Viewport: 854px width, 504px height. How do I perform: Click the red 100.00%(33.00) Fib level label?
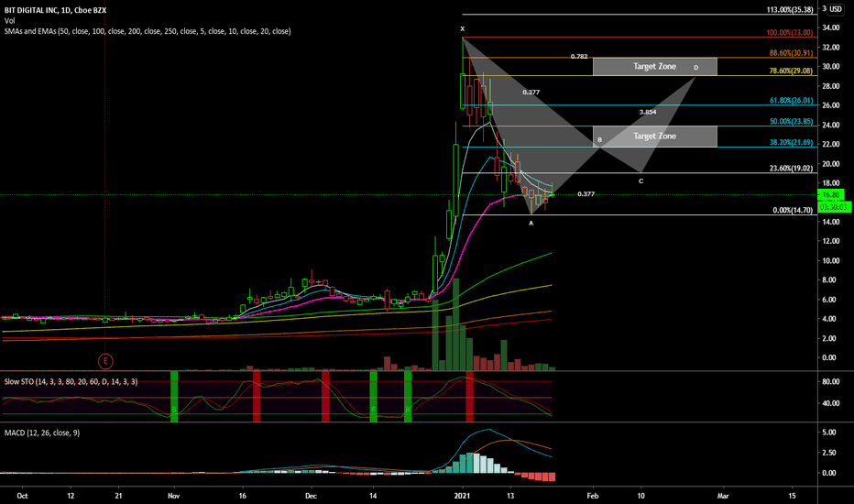coord(790,33)
